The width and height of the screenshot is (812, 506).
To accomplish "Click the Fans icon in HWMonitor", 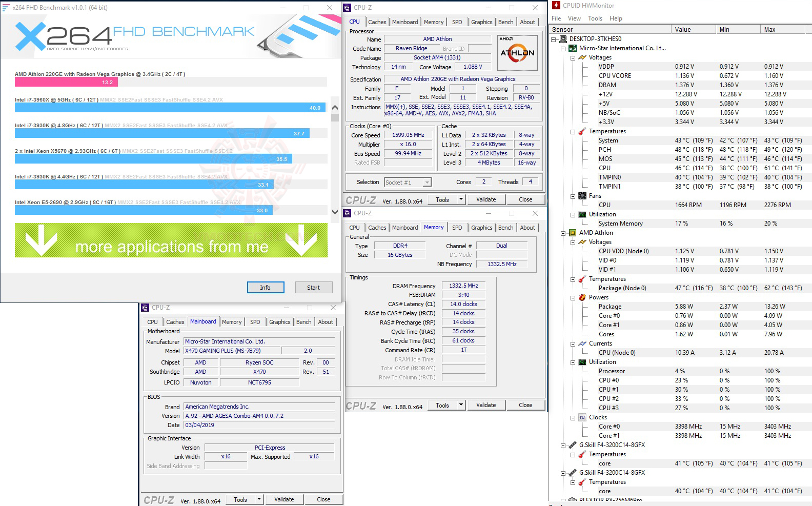I will (x=582, y=196).
